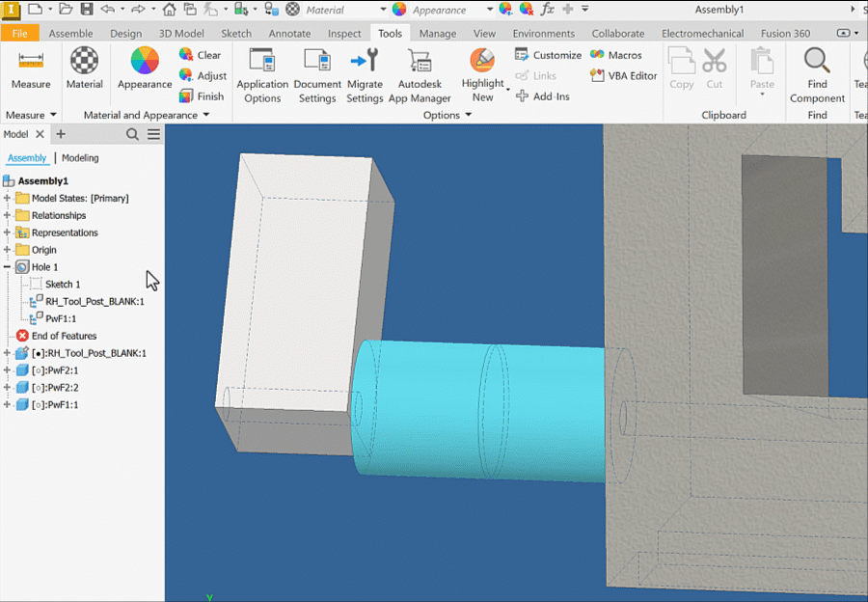Open the Appearance dropdown in top toolbar

click(x=489, y=10)
